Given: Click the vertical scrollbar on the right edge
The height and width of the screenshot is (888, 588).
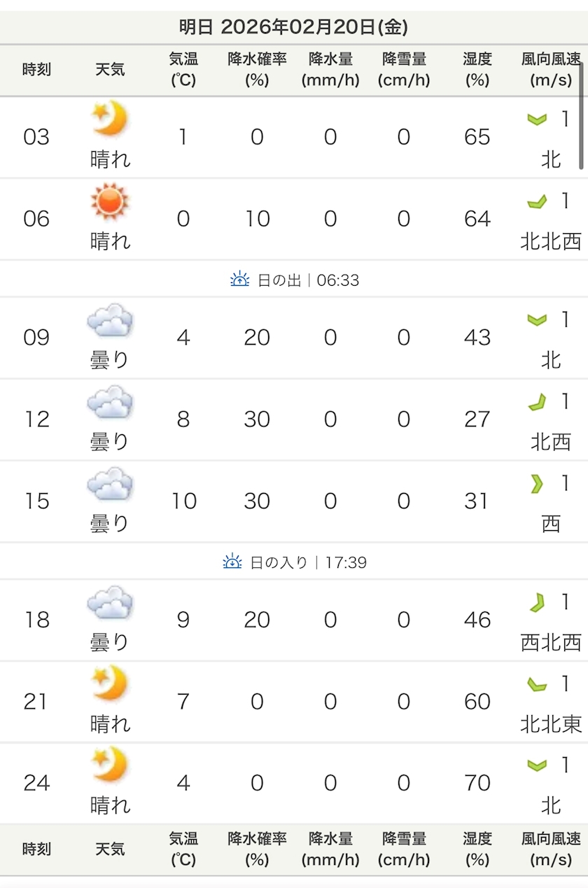Looking at the screenshot, I should (581, 116).
